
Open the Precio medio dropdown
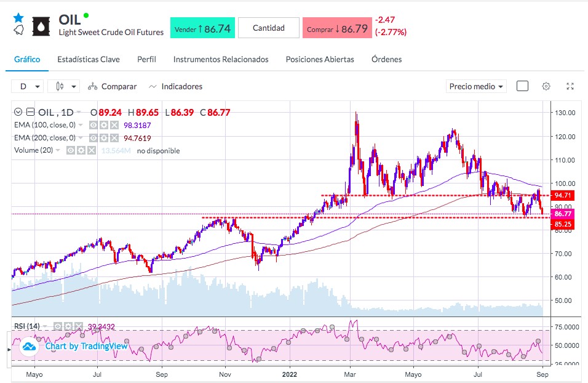tap(476, 86)
